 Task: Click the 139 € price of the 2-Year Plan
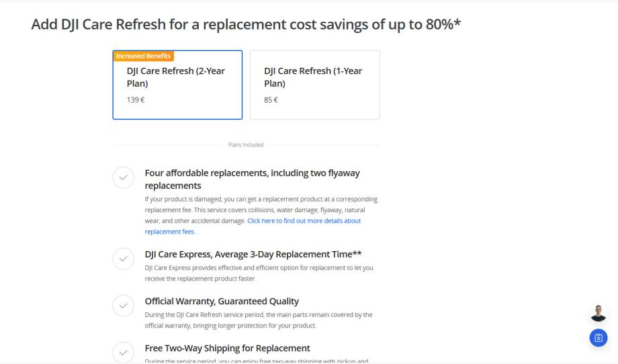click(136, 100)
